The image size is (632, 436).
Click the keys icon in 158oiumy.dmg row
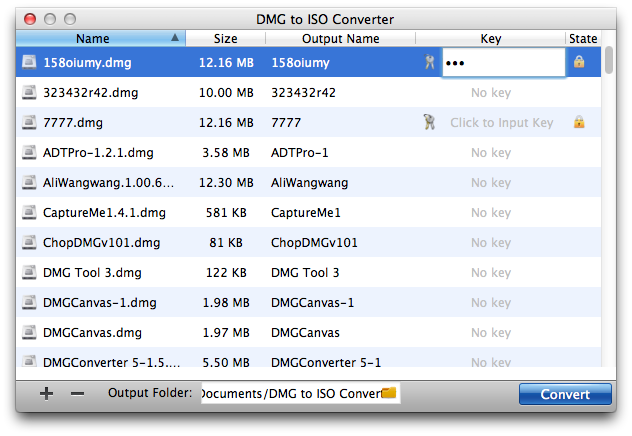coord(429,63)
